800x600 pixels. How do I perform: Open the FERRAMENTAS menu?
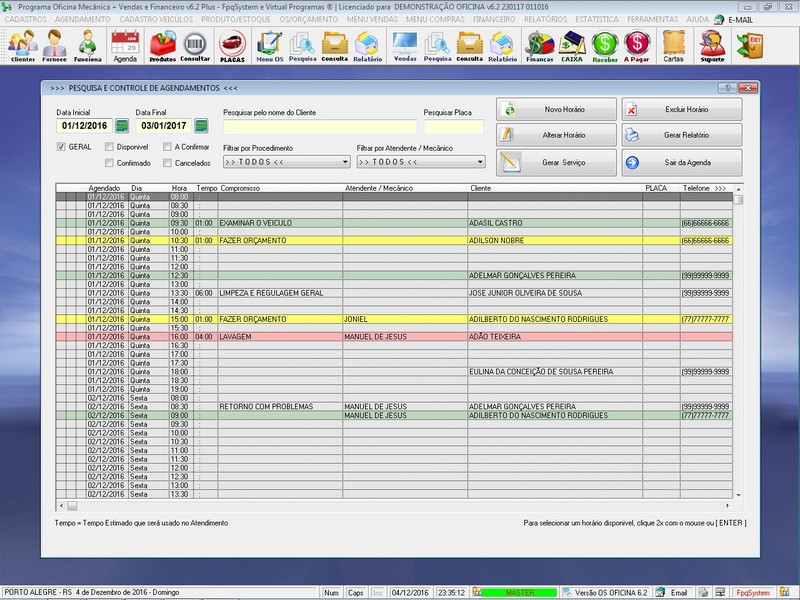(653, 19)
